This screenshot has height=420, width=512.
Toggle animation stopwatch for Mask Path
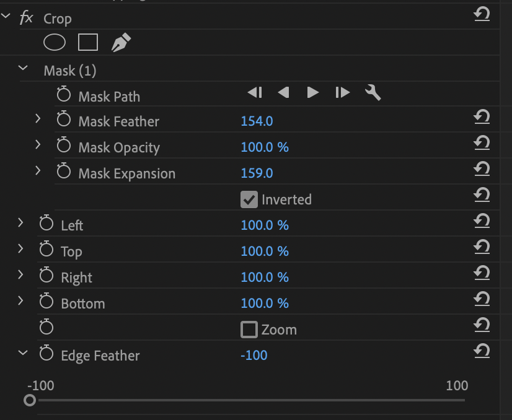coord(64,94)
